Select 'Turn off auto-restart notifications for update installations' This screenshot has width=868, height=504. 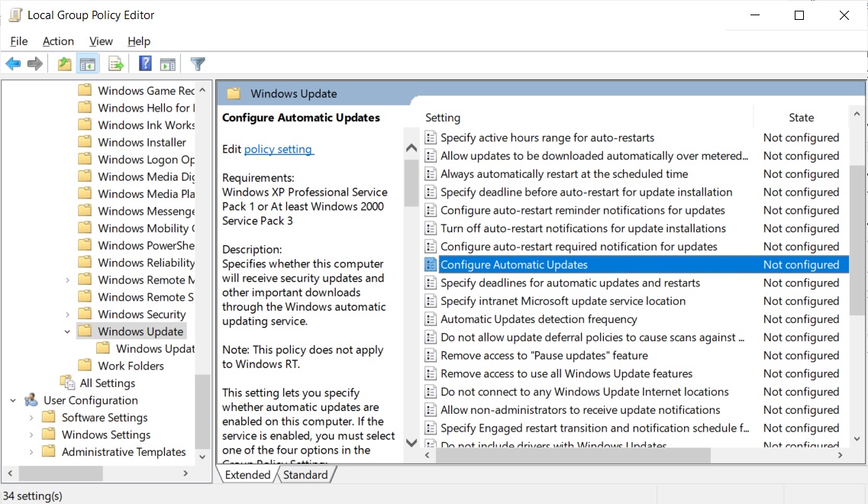583,228
